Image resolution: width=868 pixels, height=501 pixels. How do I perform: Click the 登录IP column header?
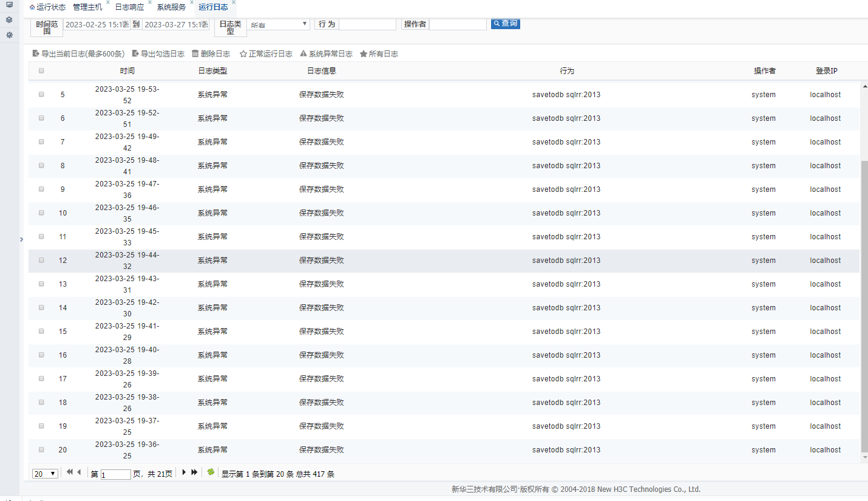pos(826,71)
